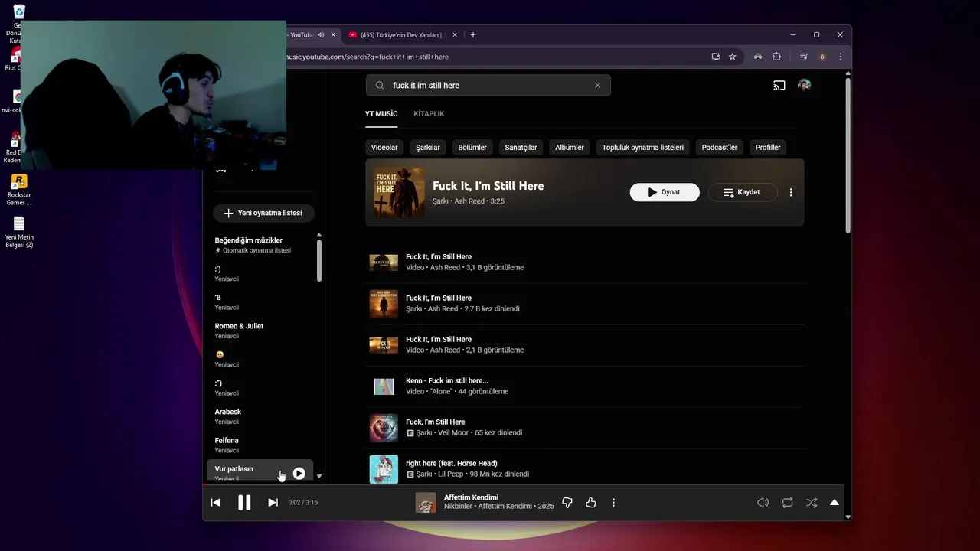Viewport: 980px width, 551px height.
Task: Click thumbnail of Ash Reed 2,7 B song
Action: 384,304
